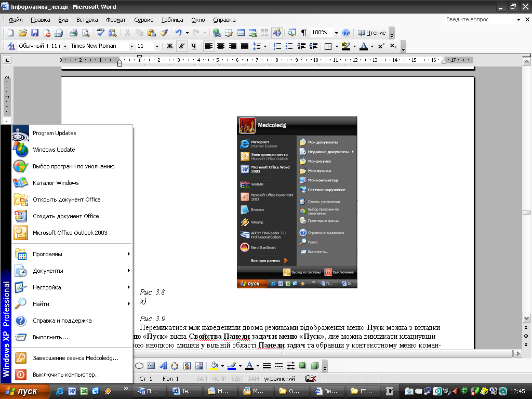Apply subscript formatting

393,46
